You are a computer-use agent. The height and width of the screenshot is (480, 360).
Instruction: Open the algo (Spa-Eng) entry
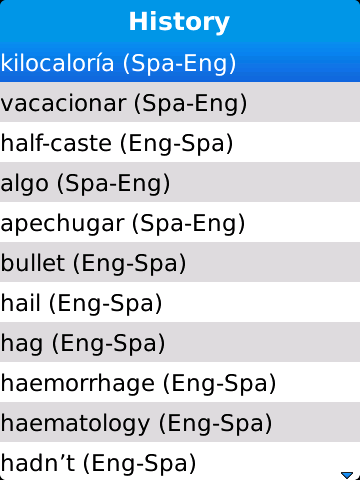click(180, 182)
